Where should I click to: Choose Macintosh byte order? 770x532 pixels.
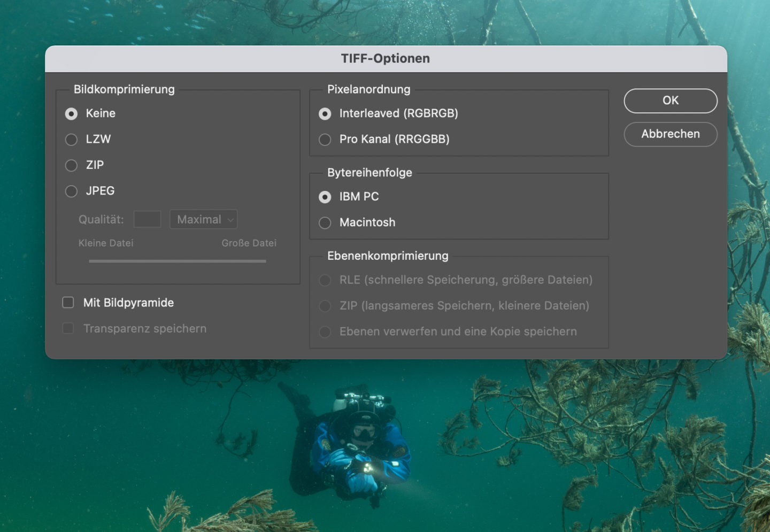click(325, 223)
